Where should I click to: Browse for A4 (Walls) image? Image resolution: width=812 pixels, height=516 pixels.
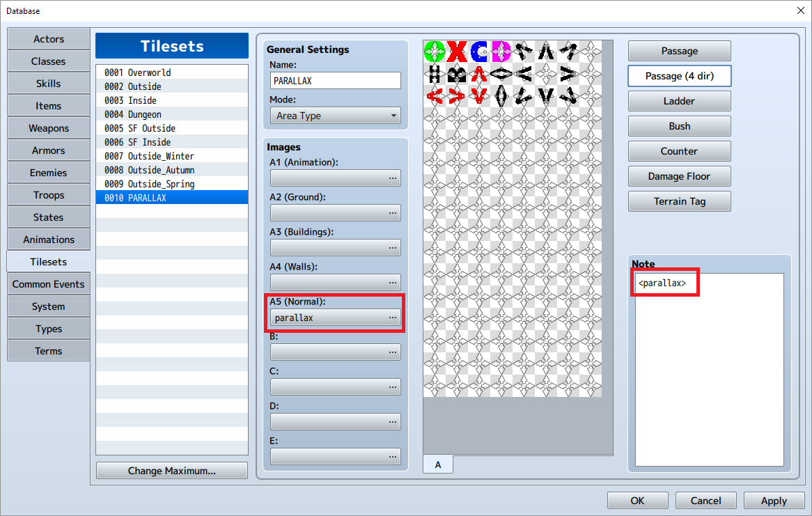(335, 282)
